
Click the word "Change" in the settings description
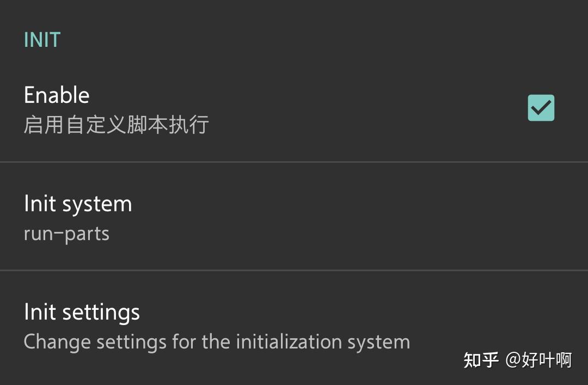tap(57, 342)
